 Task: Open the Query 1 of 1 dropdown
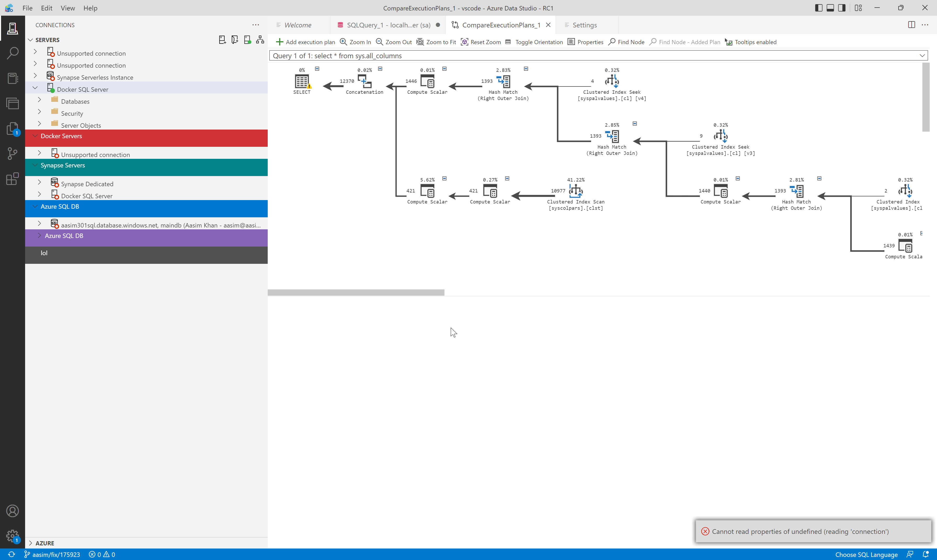click(x=922, y=55)
